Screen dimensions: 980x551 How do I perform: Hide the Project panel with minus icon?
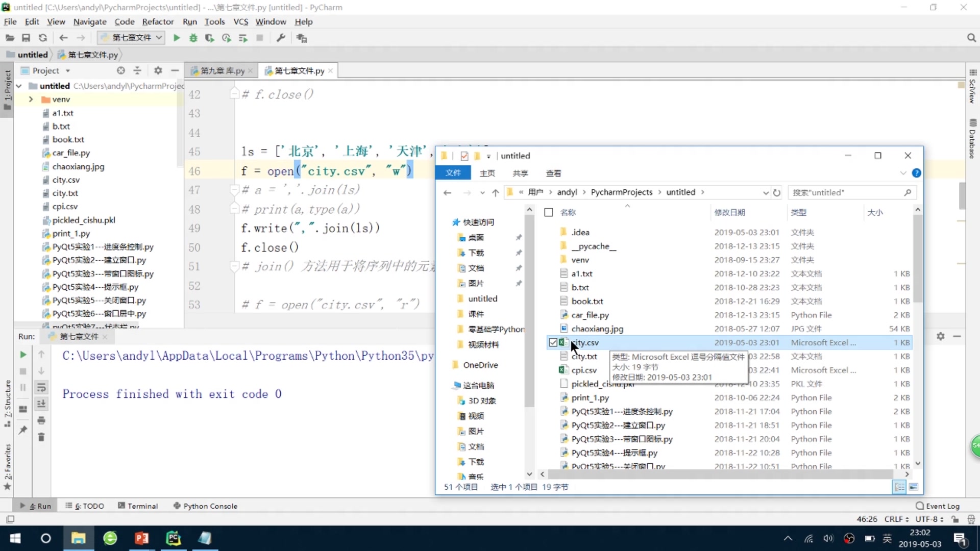pos(175,70)
